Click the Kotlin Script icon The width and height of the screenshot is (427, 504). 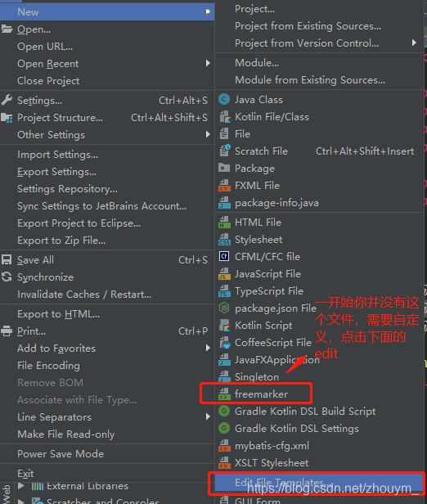coord(225,326)
